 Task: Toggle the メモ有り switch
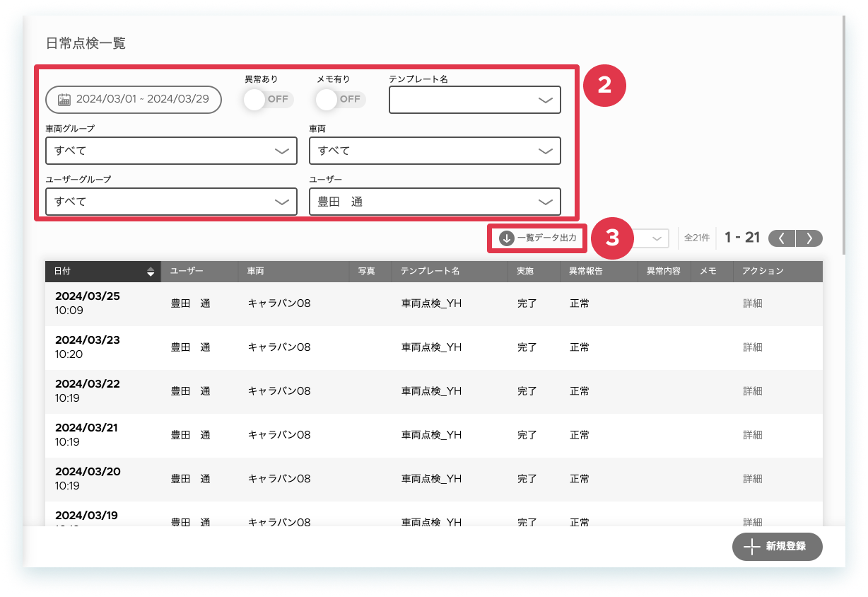tap(341, 99)
